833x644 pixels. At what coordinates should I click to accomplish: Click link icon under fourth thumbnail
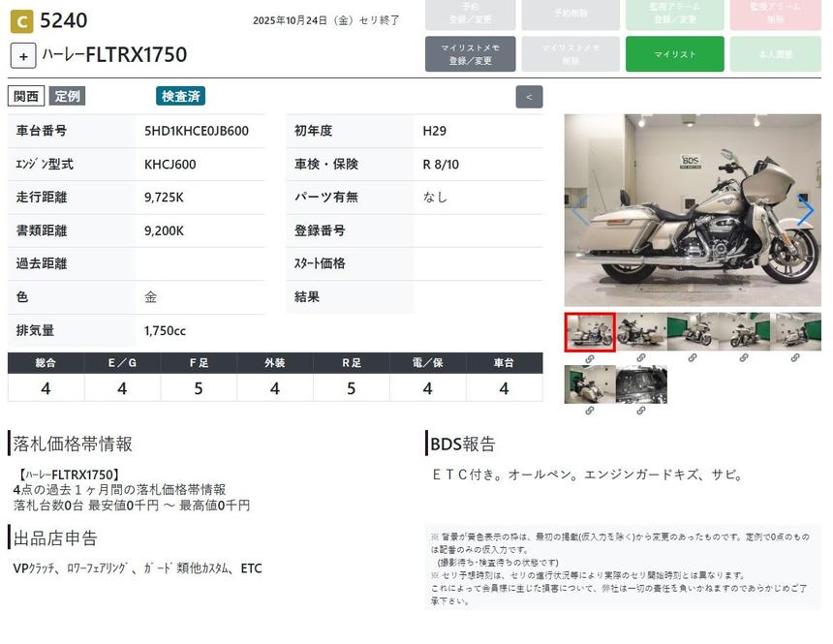(744, 358)
